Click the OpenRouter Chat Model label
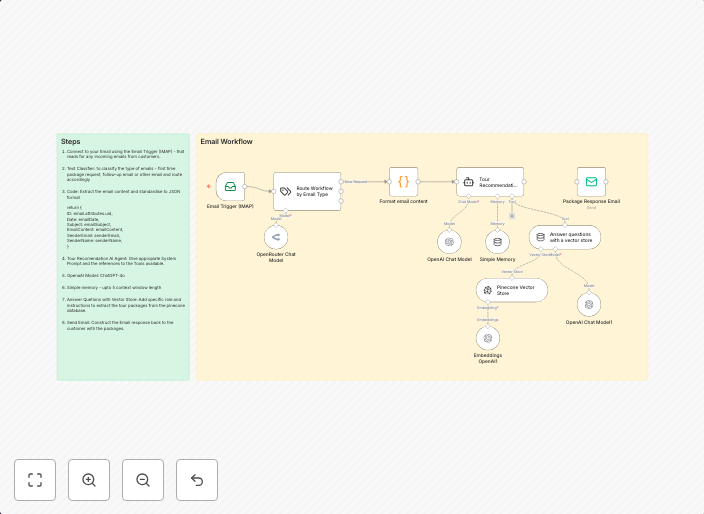 pos(276,257)
